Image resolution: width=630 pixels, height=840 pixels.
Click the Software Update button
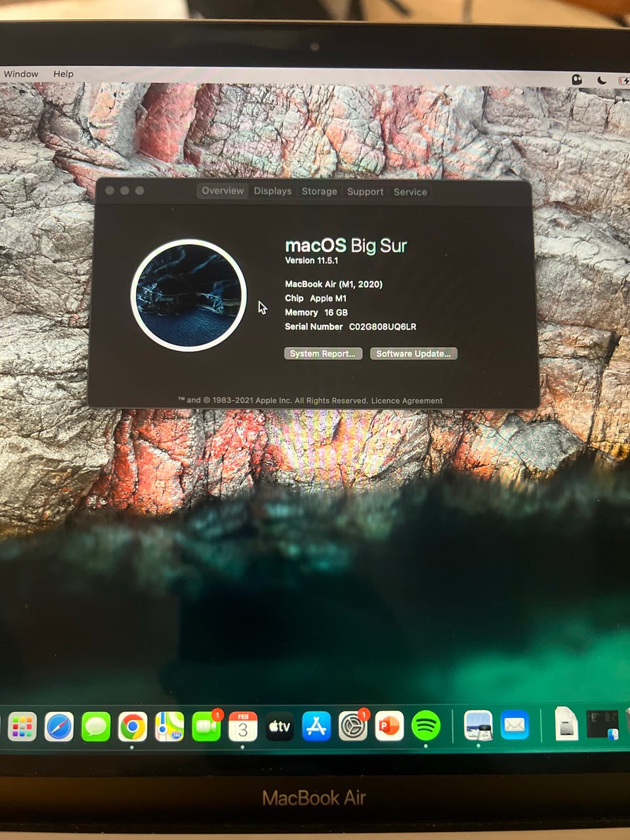[x=413, y=354]
